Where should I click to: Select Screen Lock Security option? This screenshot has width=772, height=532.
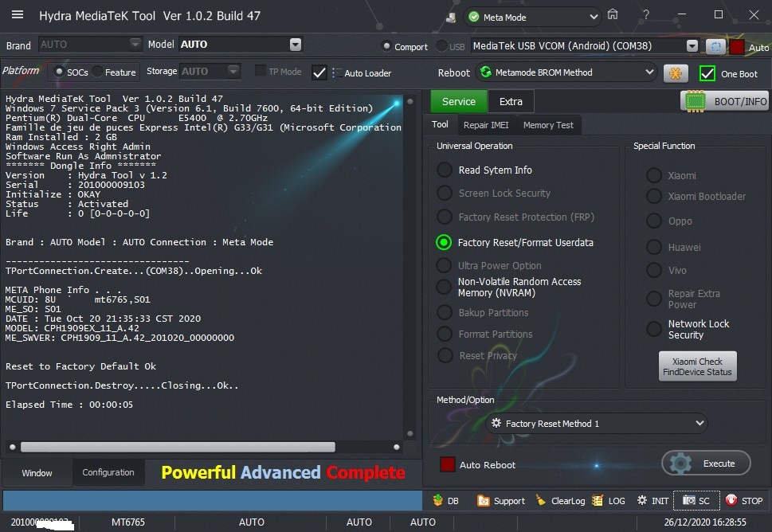tap(444, 193)
